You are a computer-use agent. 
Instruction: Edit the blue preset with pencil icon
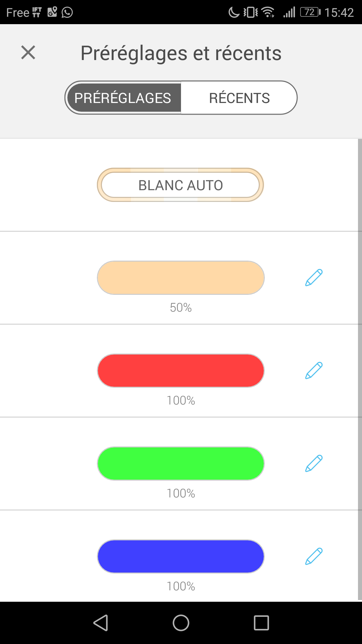(314, 556)
